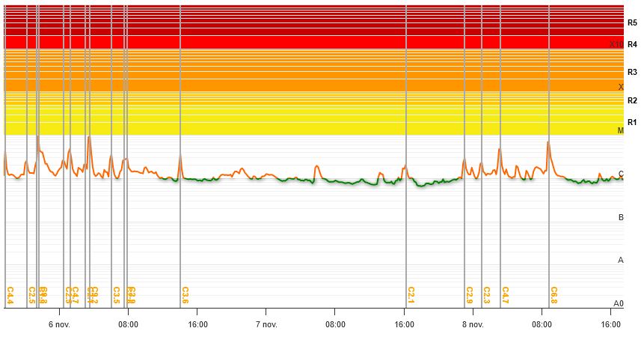Click the 8 nov. date axis label
Image resolution: width=644 pixels, height=337 pixels.
(x=473, y=324)
